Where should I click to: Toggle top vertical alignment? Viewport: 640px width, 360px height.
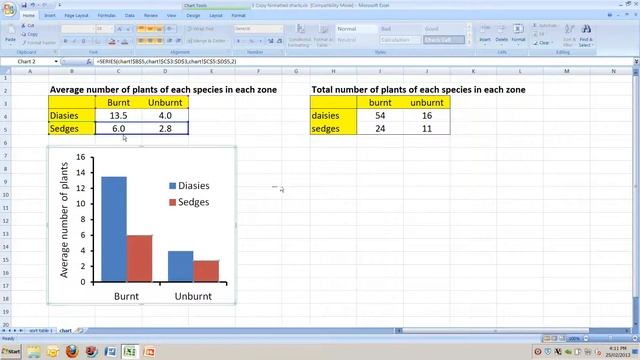pyautogui.click(x=141, y=29)
